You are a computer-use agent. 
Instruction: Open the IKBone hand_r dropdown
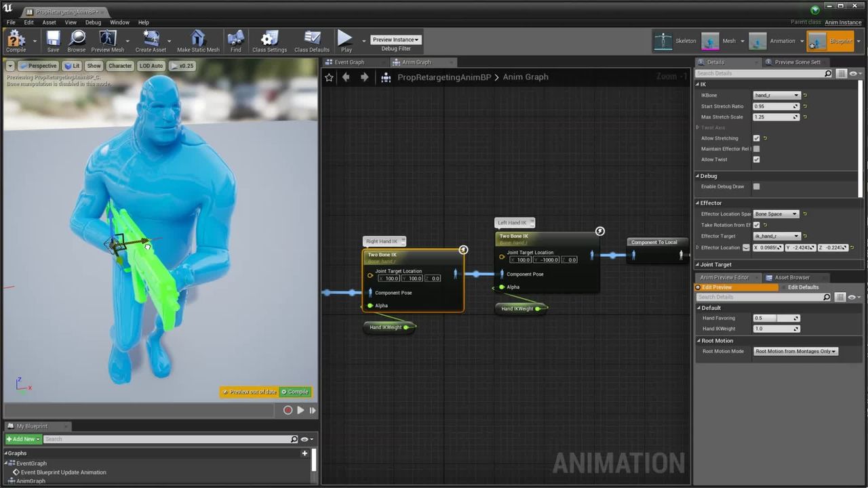[776, 96]
